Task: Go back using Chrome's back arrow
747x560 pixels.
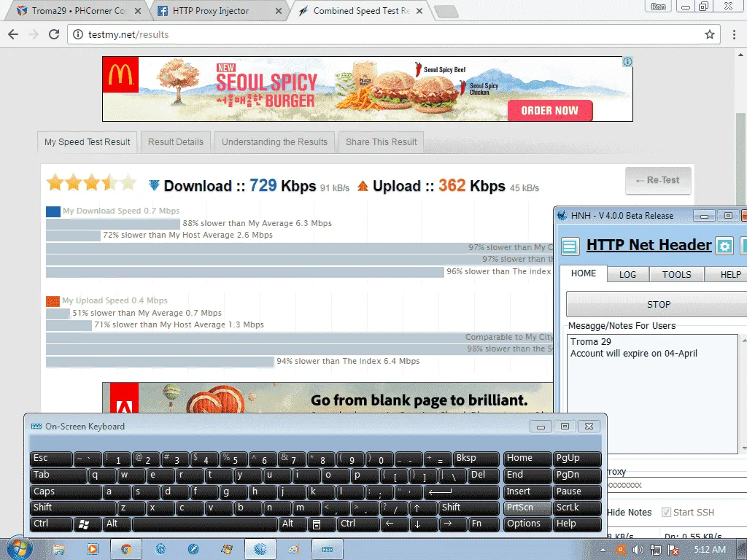Action: coord(13,34)
